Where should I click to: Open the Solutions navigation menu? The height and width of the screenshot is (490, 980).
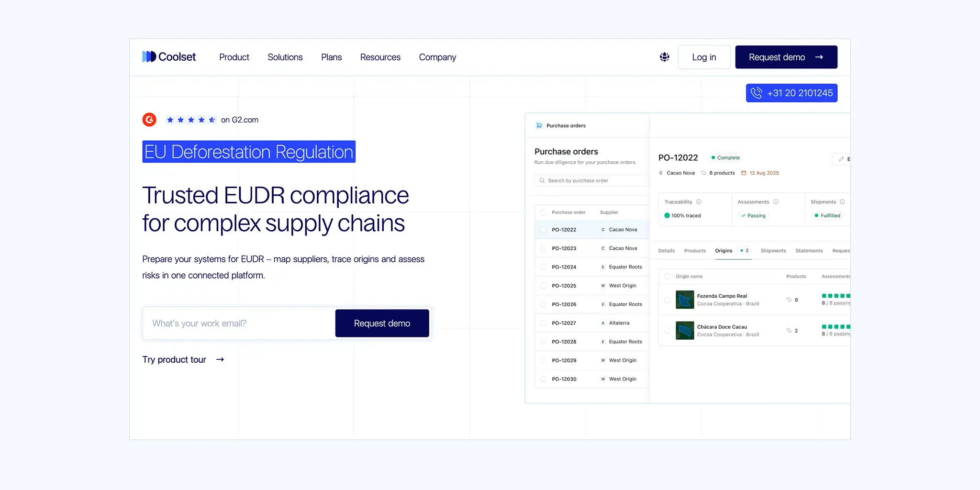(x=285, y=57)
